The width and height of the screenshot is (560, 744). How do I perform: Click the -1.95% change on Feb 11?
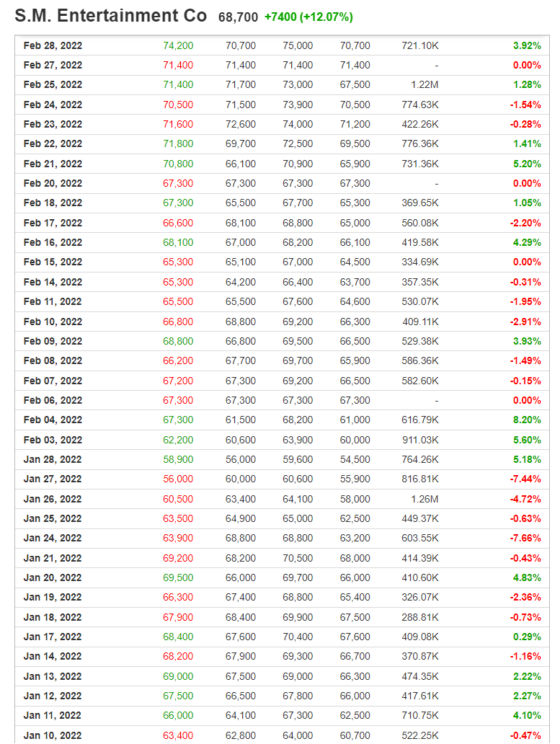525,301
